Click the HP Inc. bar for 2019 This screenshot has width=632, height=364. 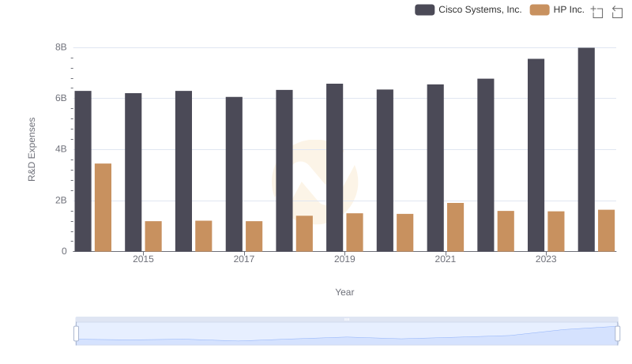point(355,232)
